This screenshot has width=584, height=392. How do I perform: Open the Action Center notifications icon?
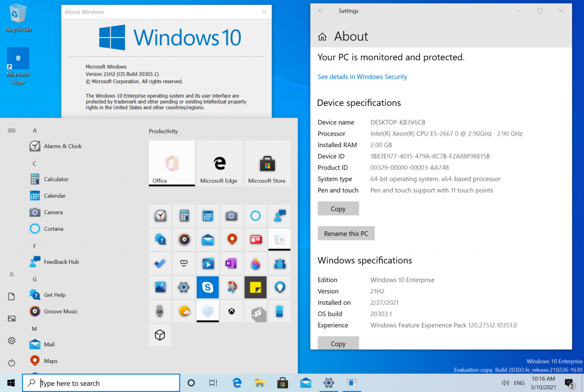point(570,383)
